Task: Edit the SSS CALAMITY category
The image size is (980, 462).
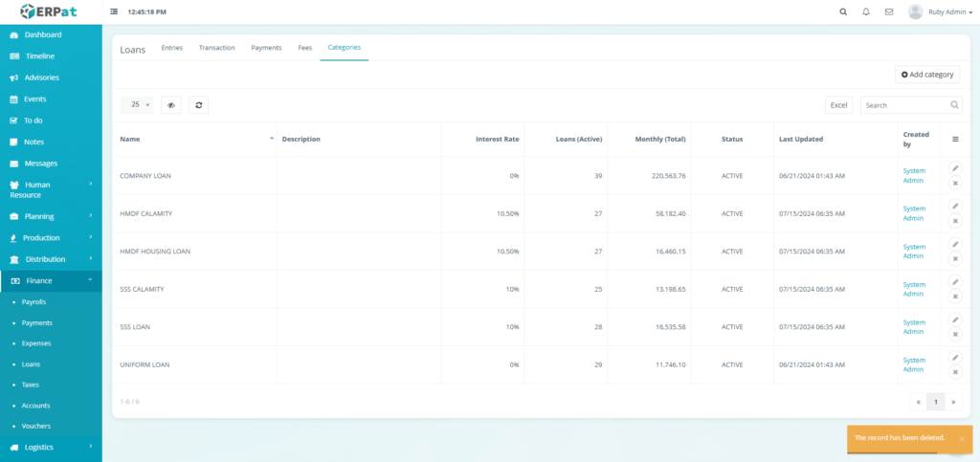Action: tap(954, 282)
